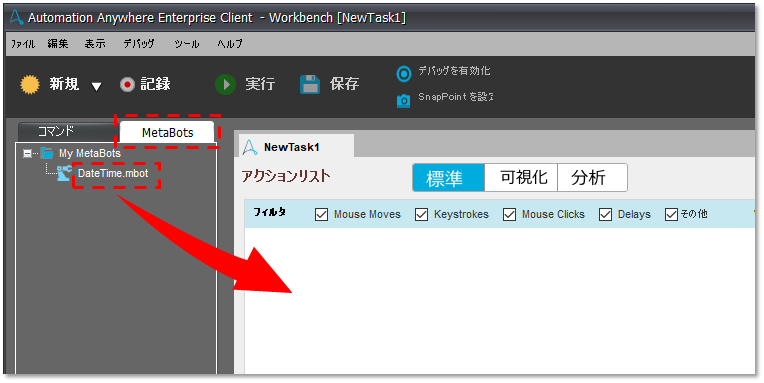764x383 pixels.
Task: Click the green 実行 play icon
Action: tap(226, 84)
